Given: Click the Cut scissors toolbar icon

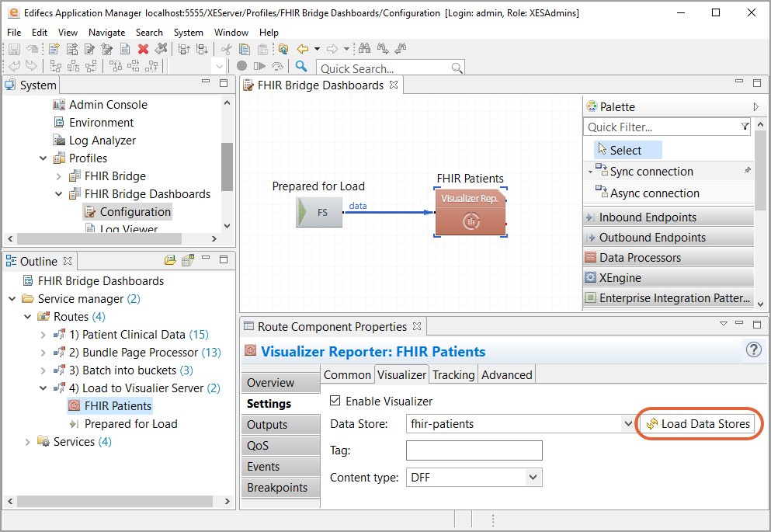Looking at the screenshot, I should (226, 49).
